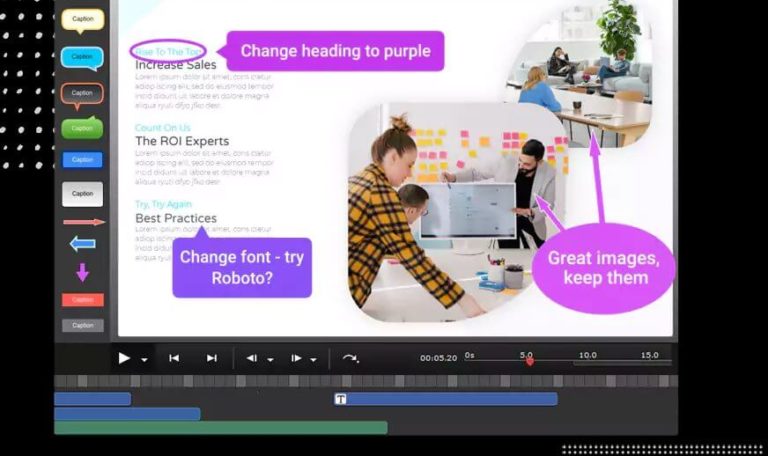Image resolution: width=768 pixels, height=456 pixels.
Task: Select the blue left-pointing arrow annotation
Action: pos(82,244)
